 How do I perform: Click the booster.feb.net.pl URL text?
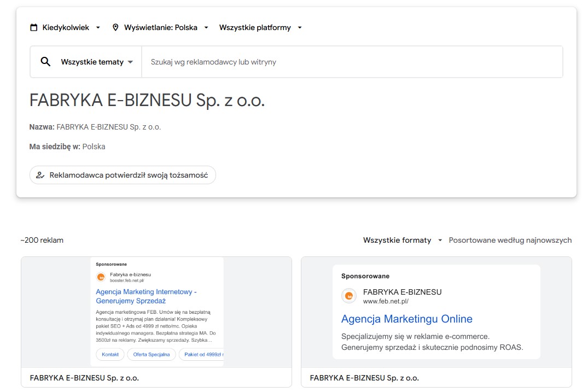click(x=127, y=280)
